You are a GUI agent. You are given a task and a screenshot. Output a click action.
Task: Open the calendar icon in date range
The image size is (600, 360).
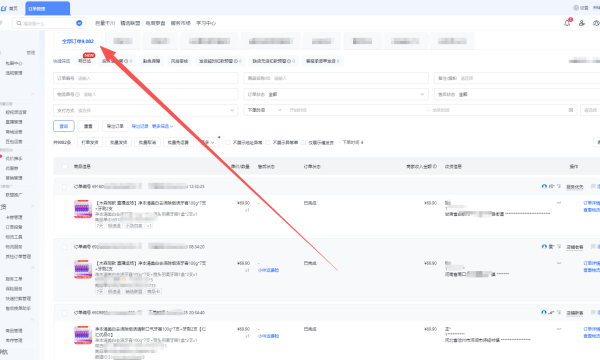[571, 110]
